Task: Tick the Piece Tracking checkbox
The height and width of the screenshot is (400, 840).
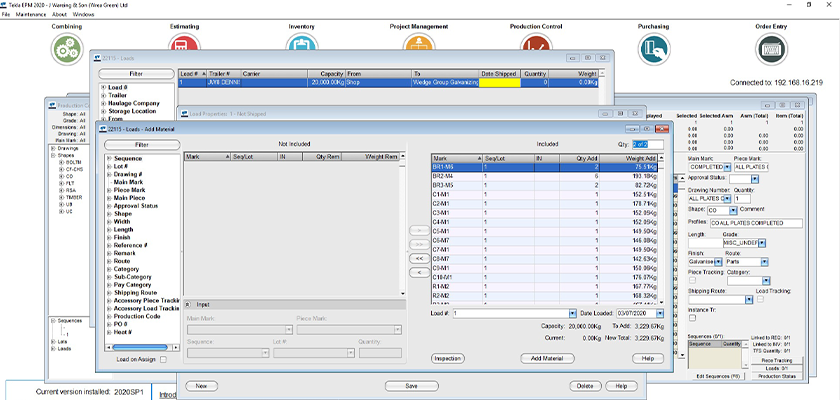Action: tap(693, 279)
